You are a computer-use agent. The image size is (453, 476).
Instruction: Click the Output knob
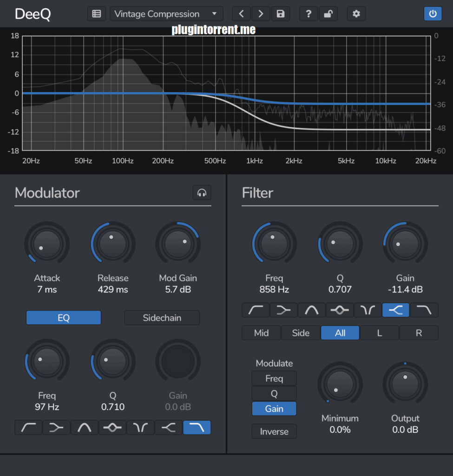[x=405, y=384]
